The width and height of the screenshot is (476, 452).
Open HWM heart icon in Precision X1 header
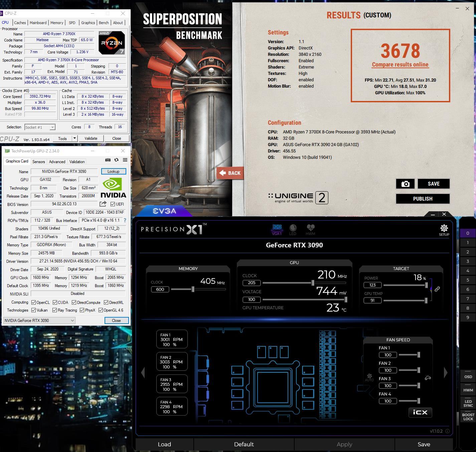pyautogui.click(x=311, y=229)
